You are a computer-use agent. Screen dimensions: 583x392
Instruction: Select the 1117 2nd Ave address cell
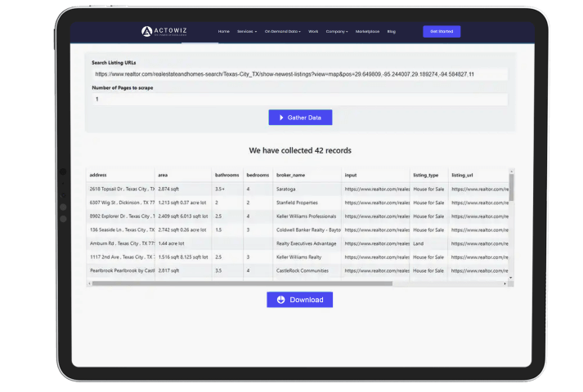[x=121, y=257]
